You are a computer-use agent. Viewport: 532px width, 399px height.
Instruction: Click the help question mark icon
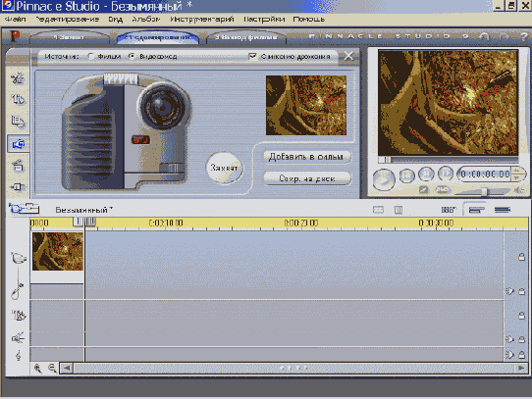pos(523,36)
